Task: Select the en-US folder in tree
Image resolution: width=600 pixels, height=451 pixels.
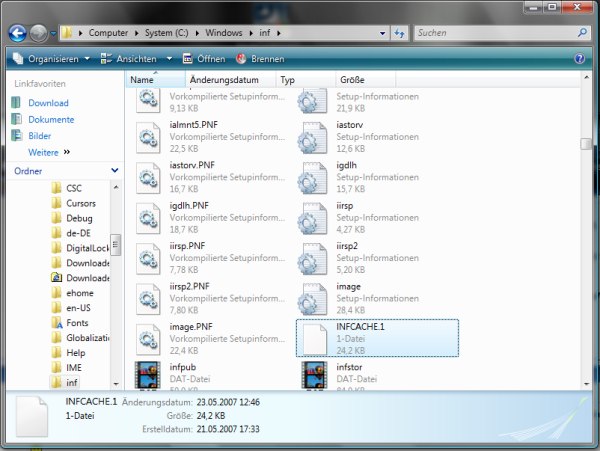Action: (x=78, y=308)
